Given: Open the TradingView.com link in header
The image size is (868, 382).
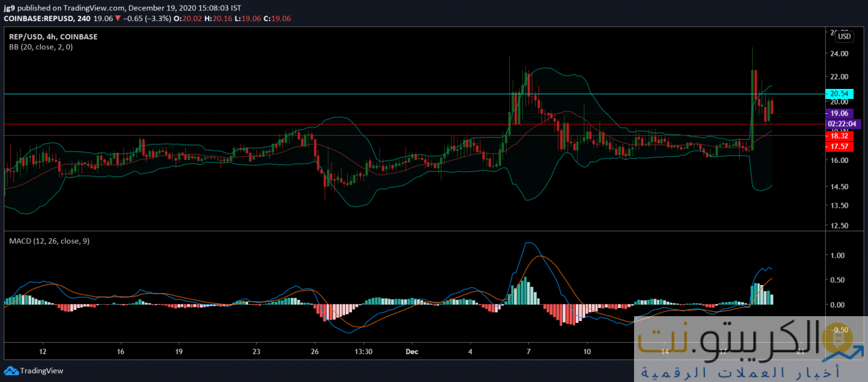Looking at the screenshot, I should 93,7.
